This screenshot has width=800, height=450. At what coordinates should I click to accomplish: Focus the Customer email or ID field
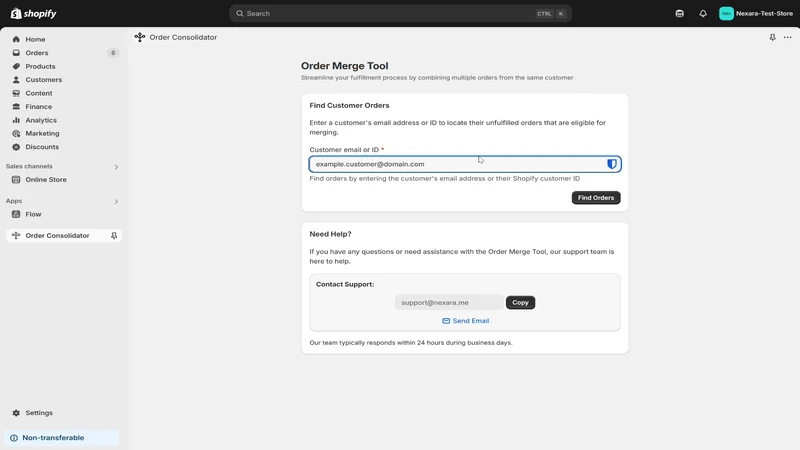coord(465,164)
